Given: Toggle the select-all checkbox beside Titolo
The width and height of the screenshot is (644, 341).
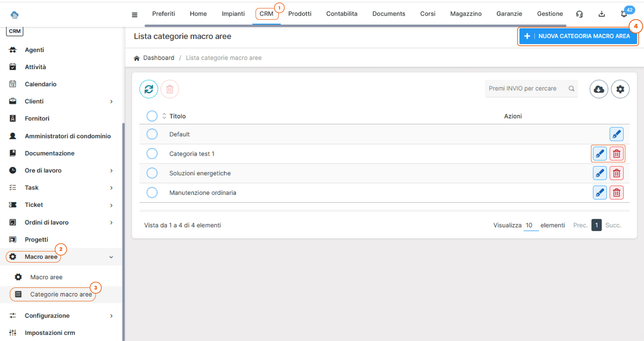Looking at the screenshot, I should click(152, 116).
